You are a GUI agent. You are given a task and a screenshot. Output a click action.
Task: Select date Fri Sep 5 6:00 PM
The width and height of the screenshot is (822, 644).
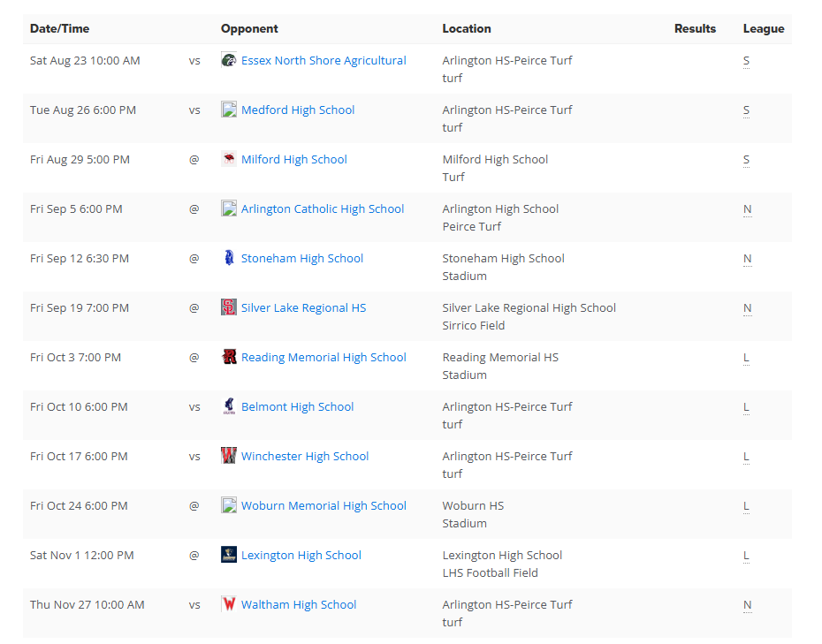(76, 209)
